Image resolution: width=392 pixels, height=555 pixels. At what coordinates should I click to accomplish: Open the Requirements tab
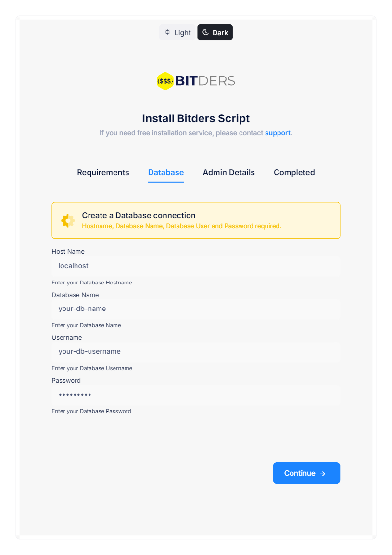click(103, 172)
